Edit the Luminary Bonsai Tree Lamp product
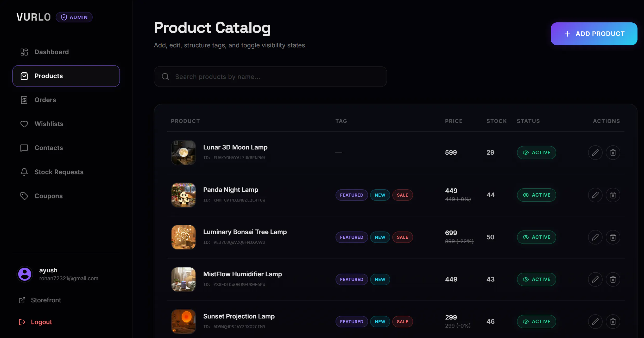The width and height of the screenshot is (644, 338). (595, 237)
